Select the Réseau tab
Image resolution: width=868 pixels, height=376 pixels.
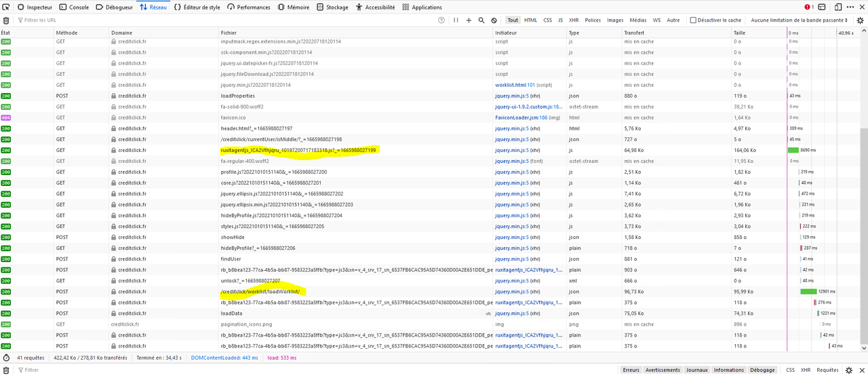153,7
